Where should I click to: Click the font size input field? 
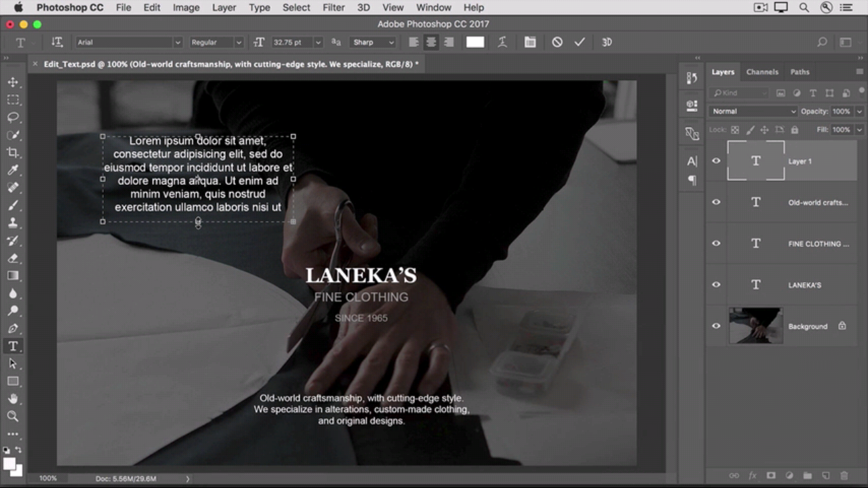pyautogui.click(x=292, y=42)
